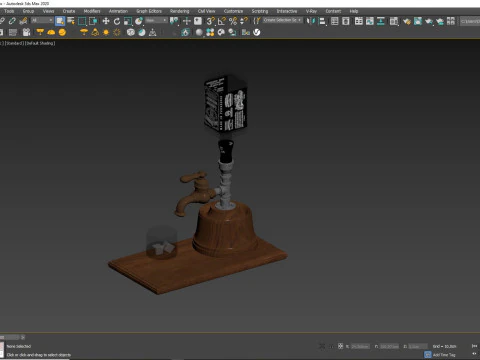Click the white circular logo toolbar icon

pos(257,32)
